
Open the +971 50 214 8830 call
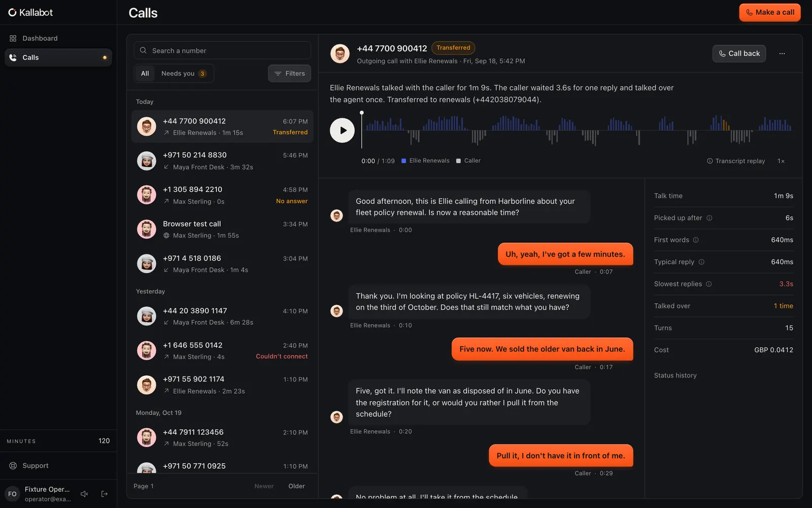(x=222, y=161)
